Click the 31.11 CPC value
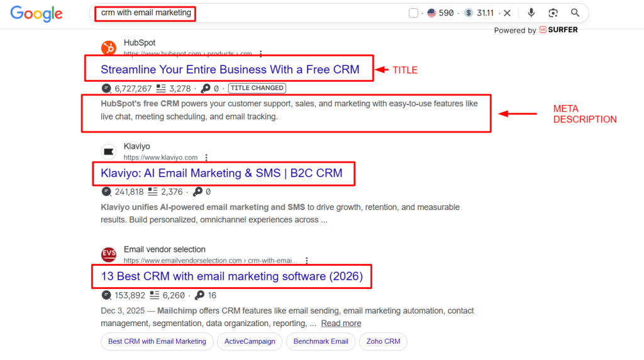Viewport: 644px width, 360px height. [x=485, y=13]
